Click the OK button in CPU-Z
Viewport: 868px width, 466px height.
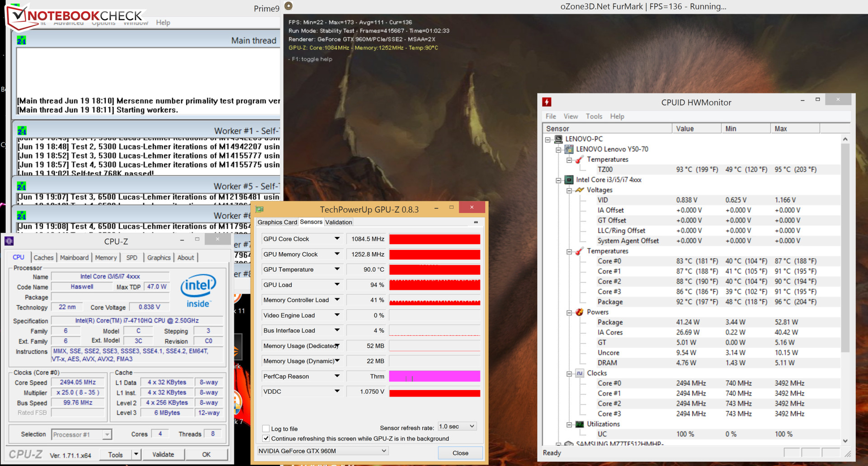pyautogui.click(x=206, y=454)
